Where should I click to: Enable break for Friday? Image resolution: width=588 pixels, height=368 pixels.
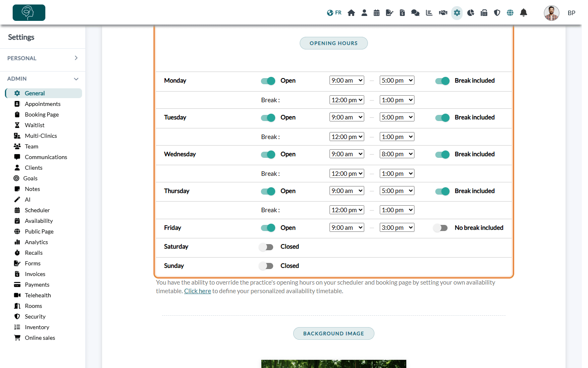tap(441, 228)
